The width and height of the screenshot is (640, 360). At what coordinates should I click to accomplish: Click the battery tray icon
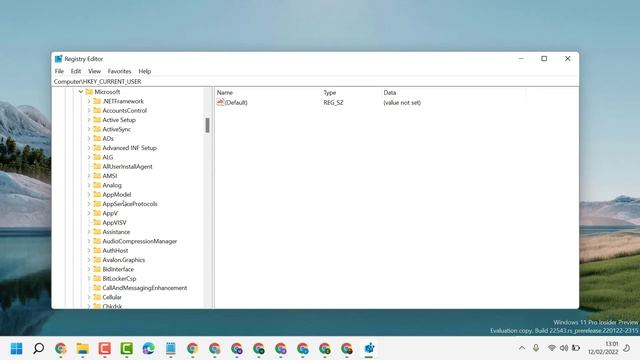[576, 348]
